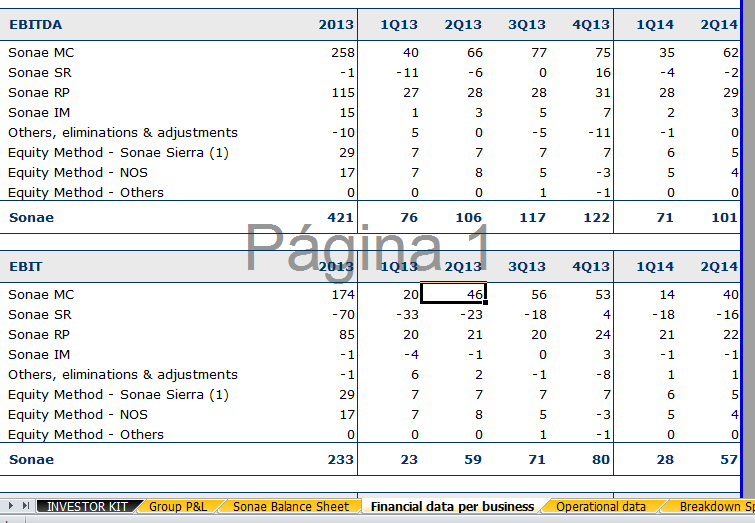Open the Breakdown sheet tab
The width and height of the screenshot is (755, 523).
[716, 507]
